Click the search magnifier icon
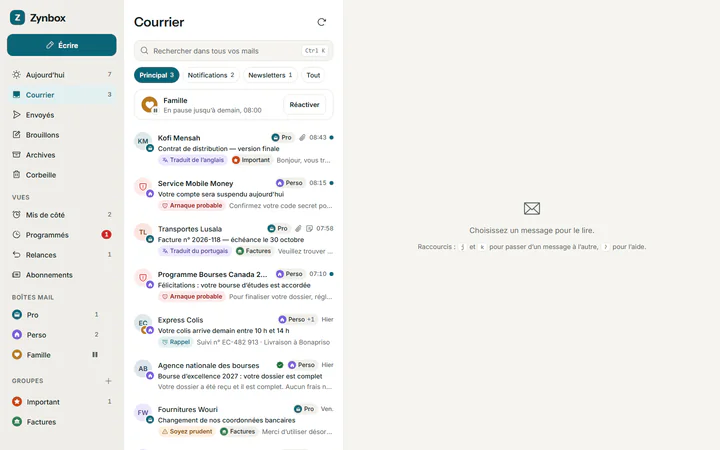This screenshot has height=450, width=720. click(x=144, y=51)
